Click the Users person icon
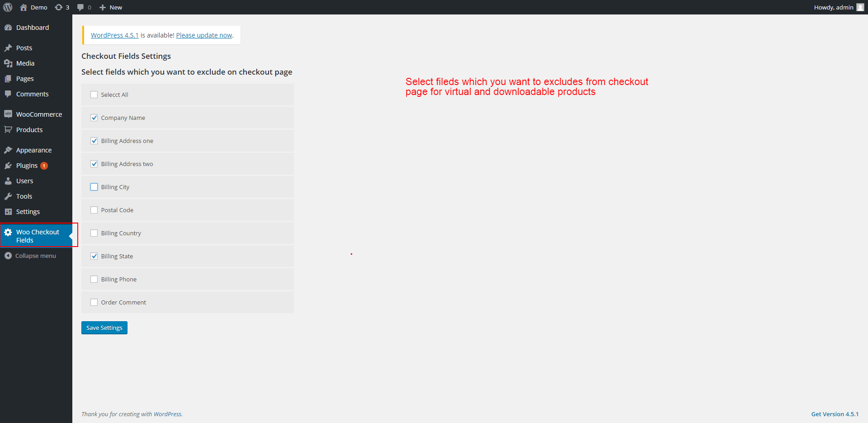Screen dimensions: 868x423 (8, 181)
